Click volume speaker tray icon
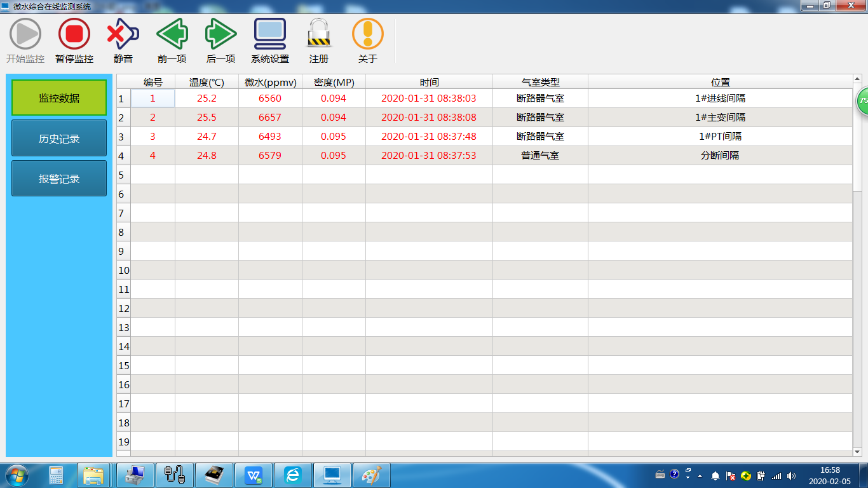Viewport: 868px width, 488px height. [791, 475]
